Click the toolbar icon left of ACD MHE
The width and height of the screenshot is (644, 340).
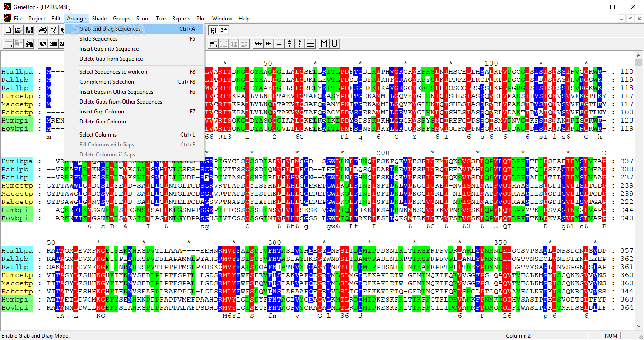[213, 30]
